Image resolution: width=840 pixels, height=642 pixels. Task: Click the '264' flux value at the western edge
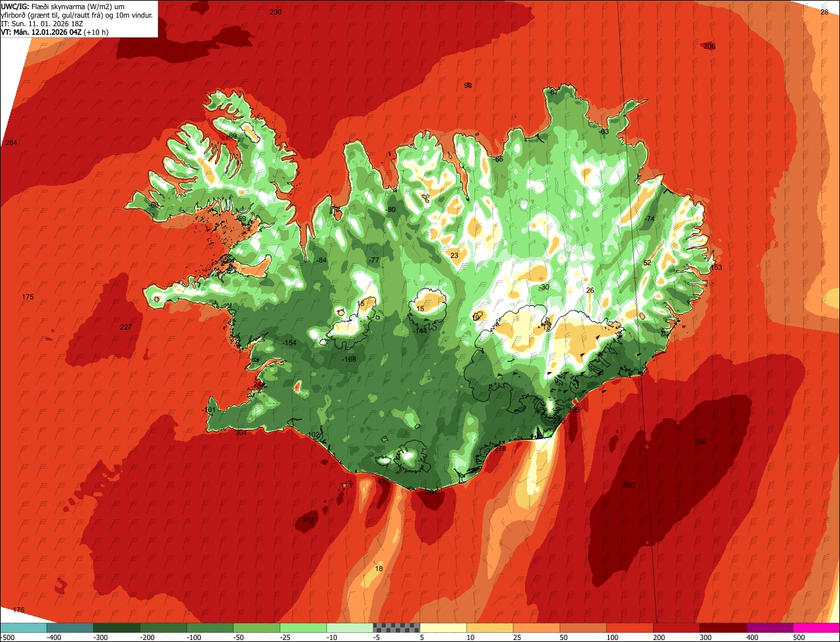(10, 142)
